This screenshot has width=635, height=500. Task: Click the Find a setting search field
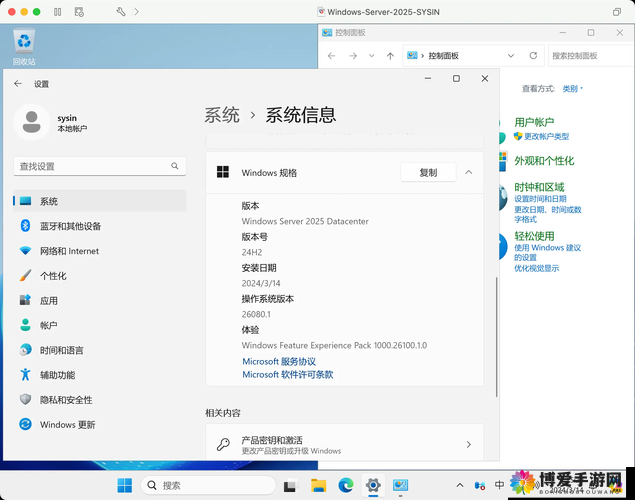click(x=100, y=166)
